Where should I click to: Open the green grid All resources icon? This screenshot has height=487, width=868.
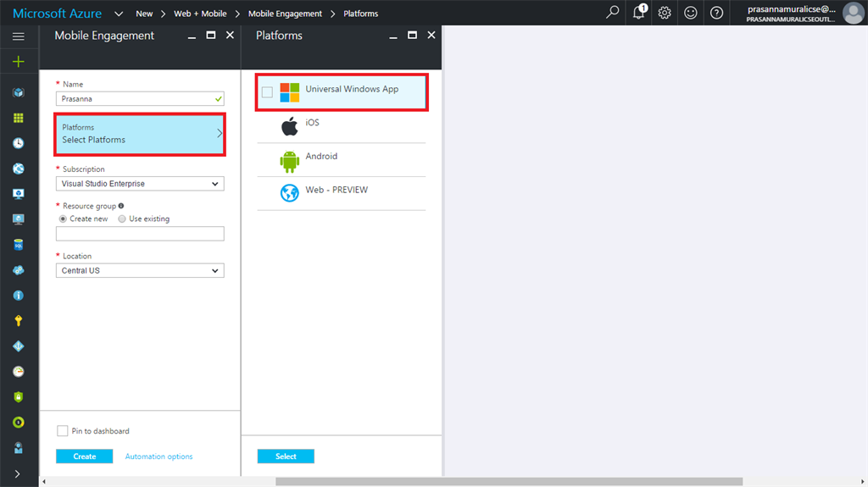pyautogui.click(x=19, y=118)
